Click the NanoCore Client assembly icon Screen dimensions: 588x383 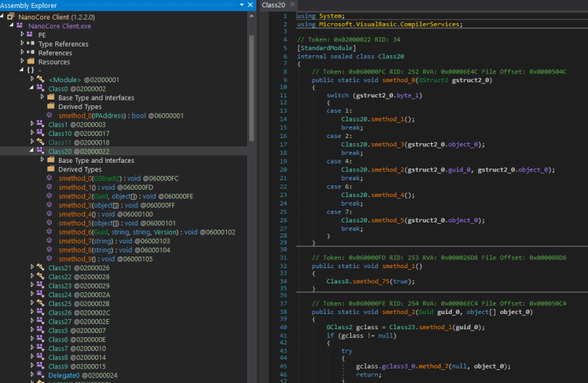coord(11,16)
